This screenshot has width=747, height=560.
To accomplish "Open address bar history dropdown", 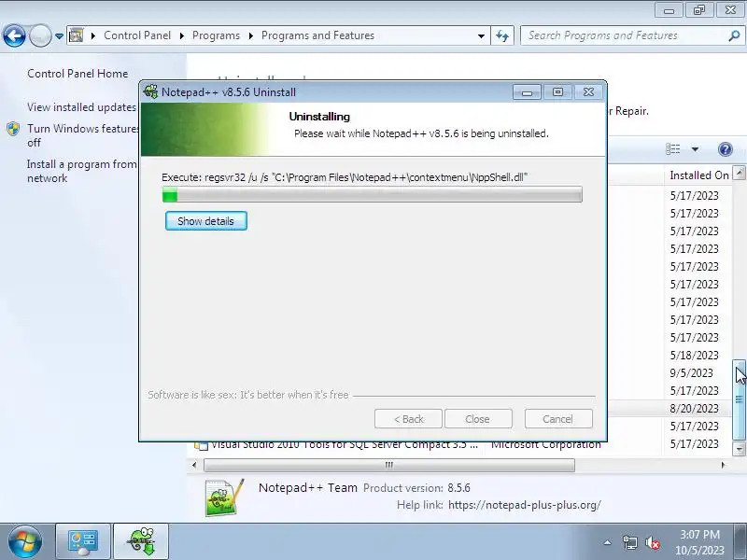I will pos(481,36).
